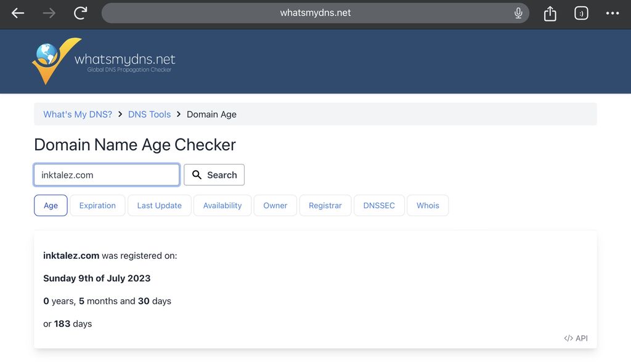Viewport: 631px width, 364px height.
Task: Click the '0 years, 5 months and 30 days' text
Action: click(107, 301)
